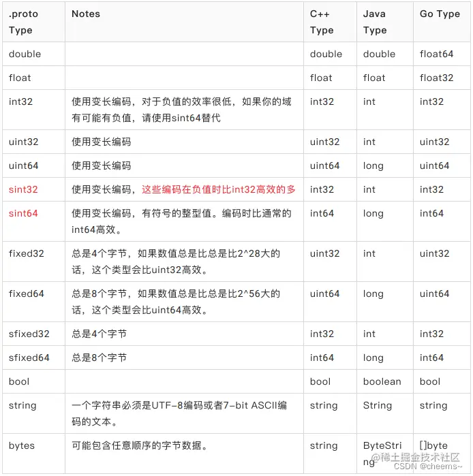Click the "总是4个字节" note in sfixed32 row
The image size is (473, 476).
click(x=99, y=334)
